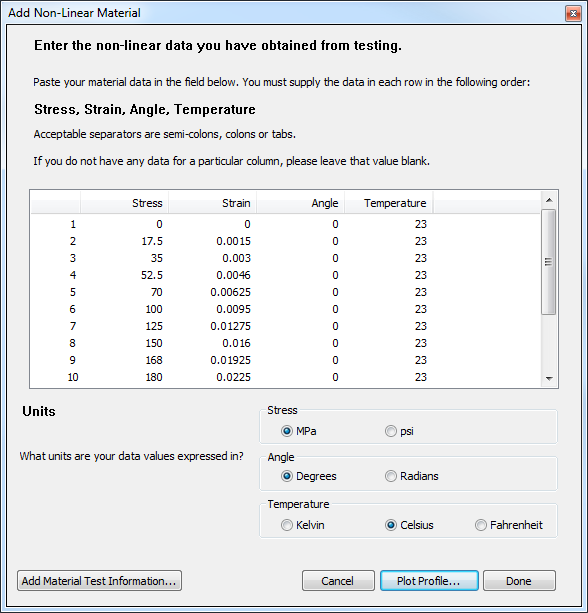Click the Temperature column header
588x613 pixels.
(389, 203)
